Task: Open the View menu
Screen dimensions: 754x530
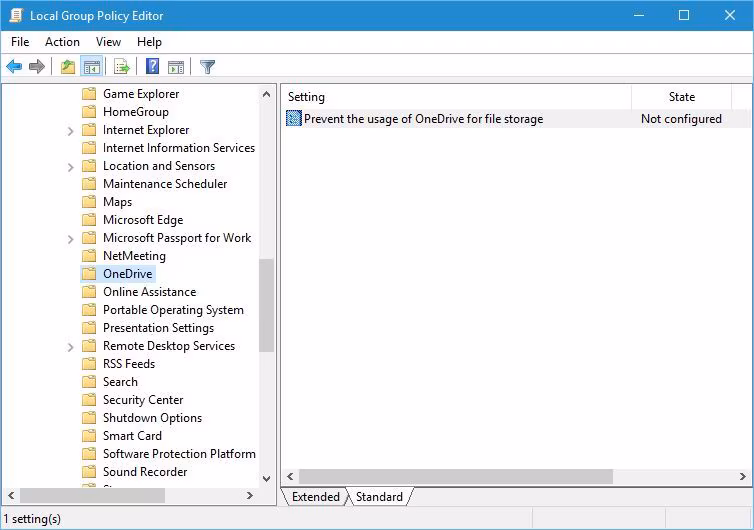Action: (108, 42)
